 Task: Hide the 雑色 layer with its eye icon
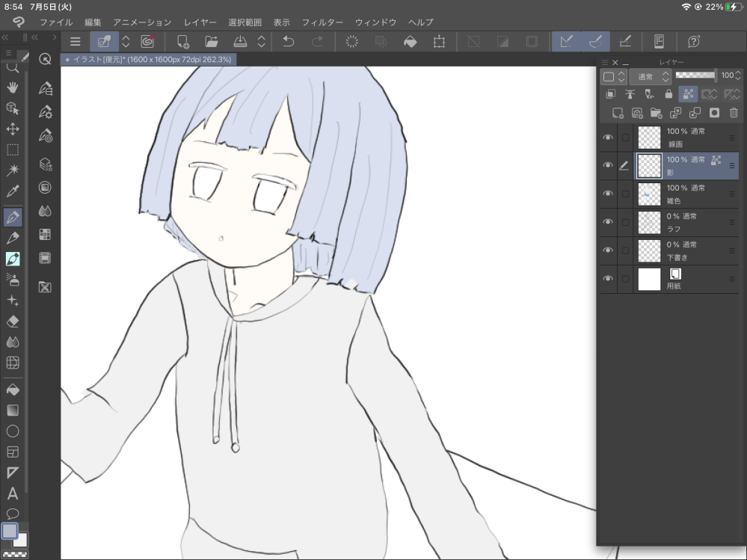tap(608, 194)
